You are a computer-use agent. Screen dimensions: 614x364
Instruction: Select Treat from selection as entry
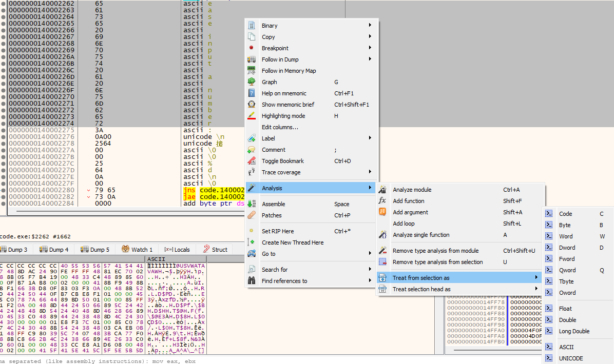tap(459, 277)
